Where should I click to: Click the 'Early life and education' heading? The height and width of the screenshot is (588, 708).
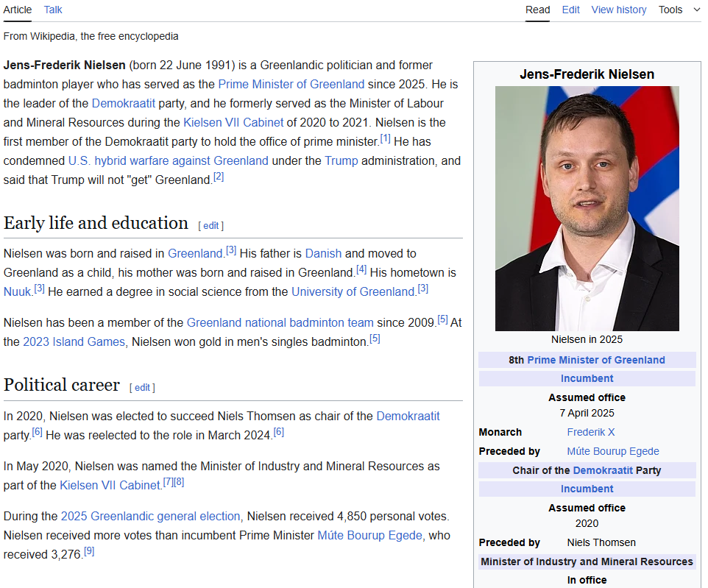96,223
